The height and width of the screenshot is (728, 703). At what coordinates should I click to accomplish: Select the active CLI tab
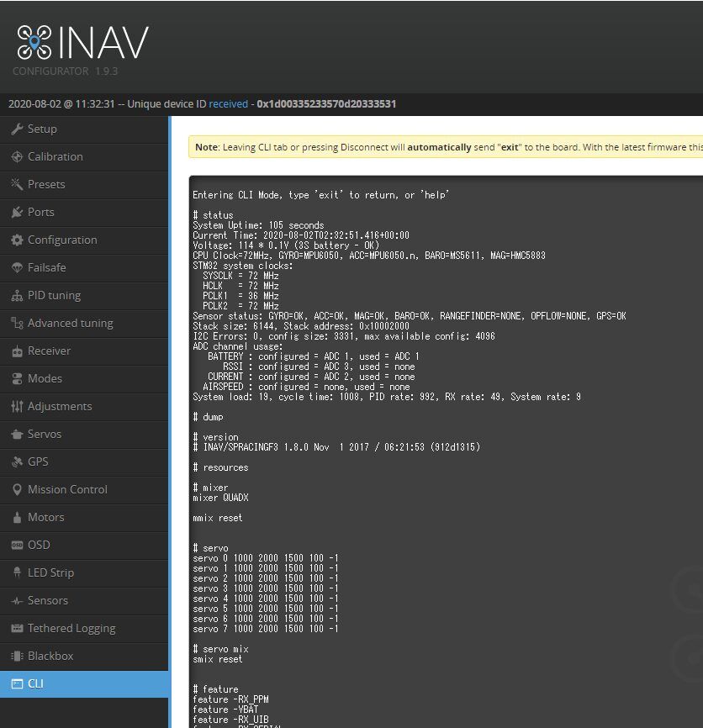[x=86, y=684]
